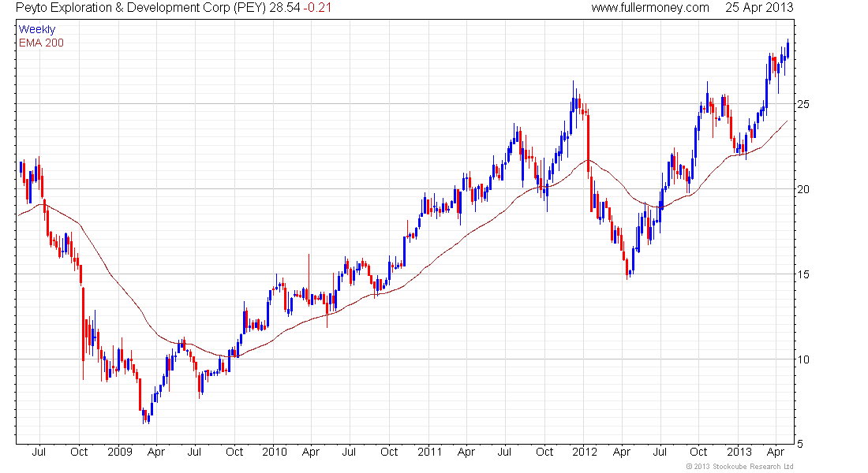Screen dimensions: 868x473
Task: Click the y-axis label 15
Action: click(x=803, y=274)
